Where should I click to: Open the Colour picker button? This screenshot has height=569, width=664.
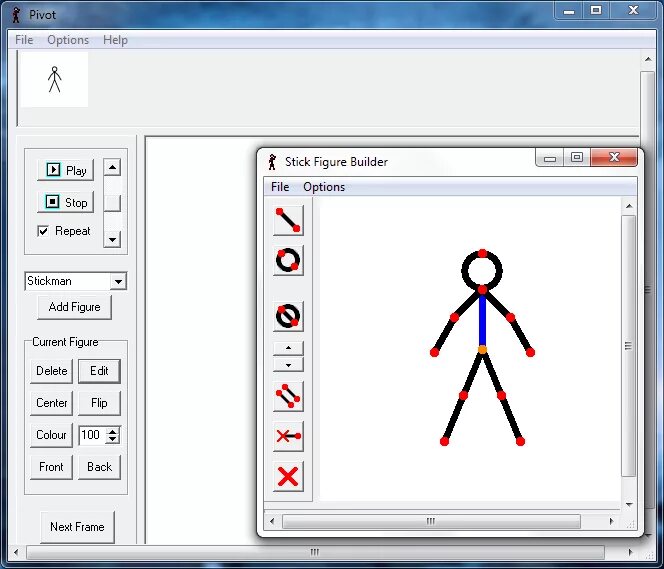click(x=52, y=435)
